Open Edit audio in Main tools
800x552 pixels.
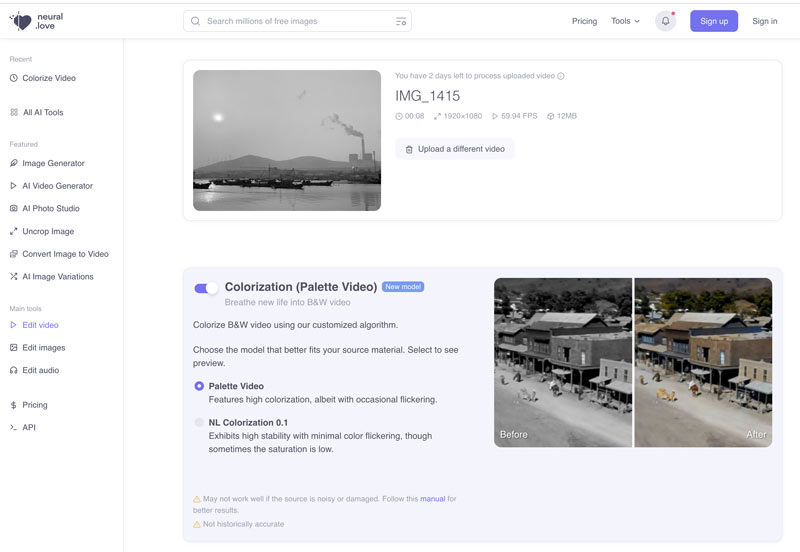click(x=40, y=370)
